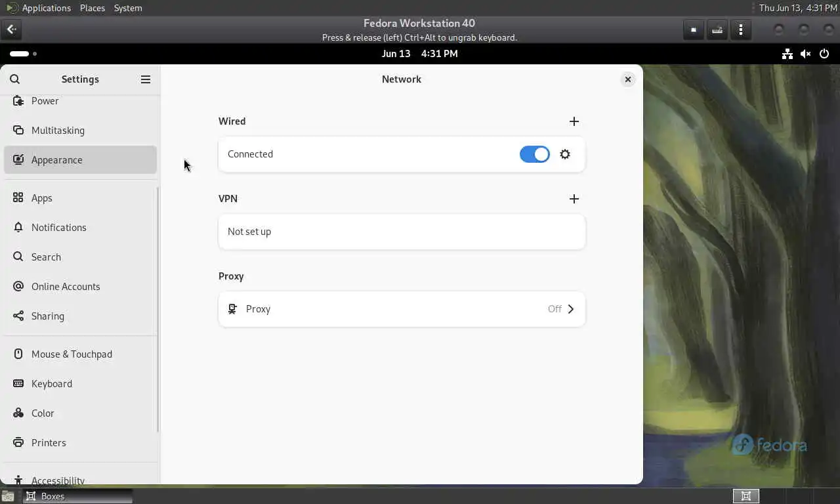Open the GNOME top bar date and time

pyautogui.click(x=420, y=54)
